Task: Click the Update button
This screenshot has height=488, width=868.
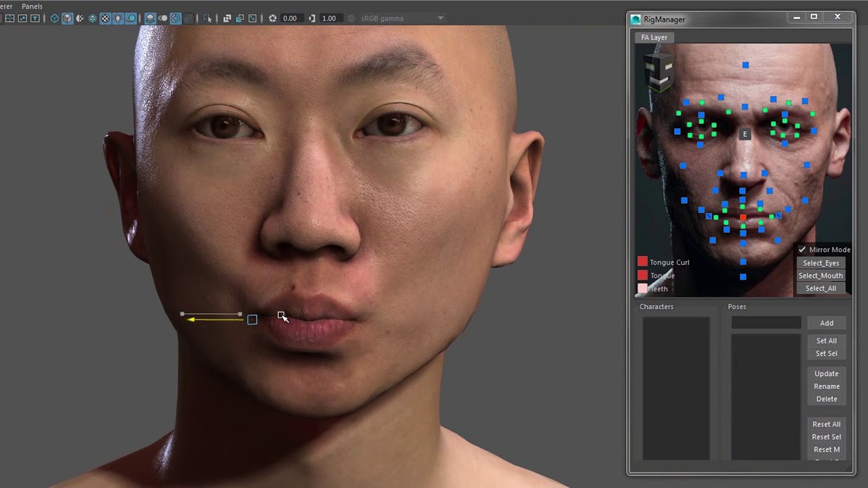Action: pyautogui.click(x=827, y=373)
